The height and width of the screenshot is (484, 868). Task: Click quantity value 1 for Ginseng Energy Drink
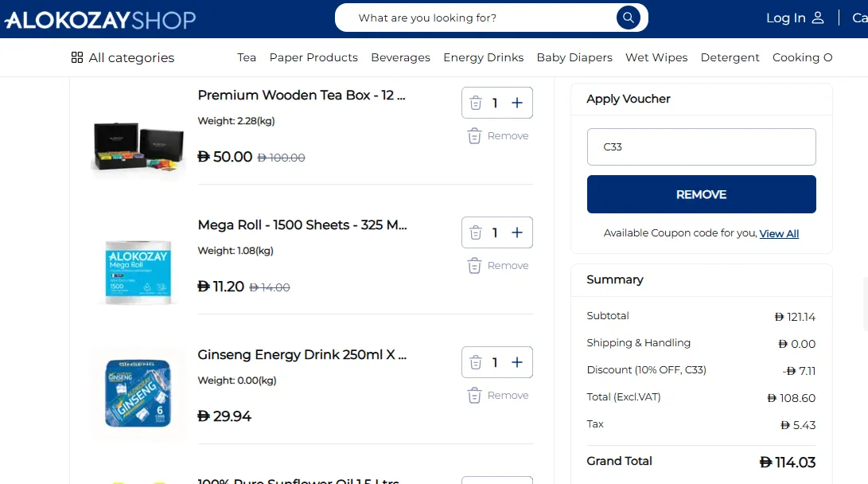pos(495,362)
